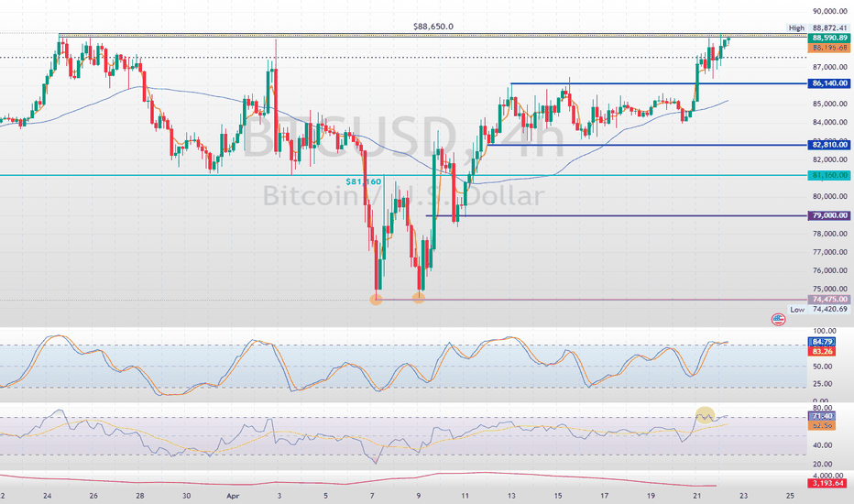Click the 7 date on time axis
The height and width of the screenshot is (504, 854).
tap(372, 496)
